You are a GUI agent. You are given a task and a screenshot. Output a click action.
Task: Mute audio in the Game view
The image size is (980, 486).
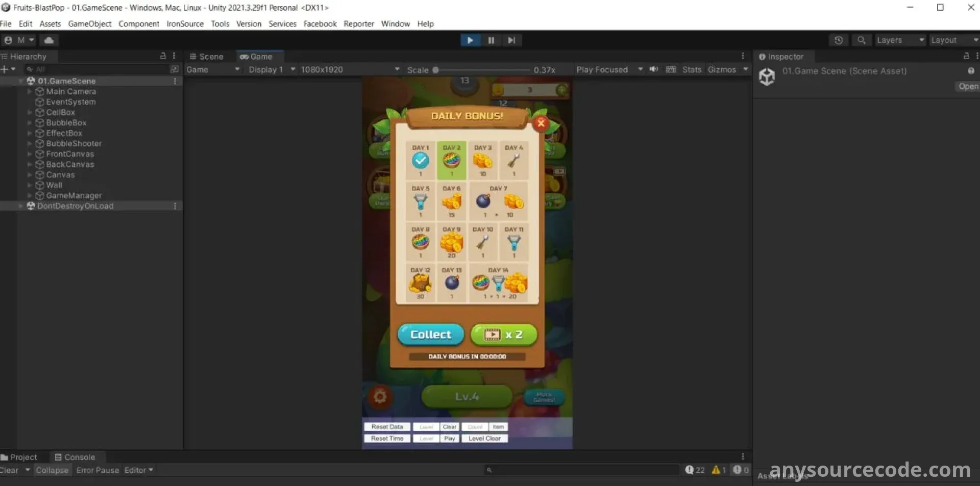point(653,69)
